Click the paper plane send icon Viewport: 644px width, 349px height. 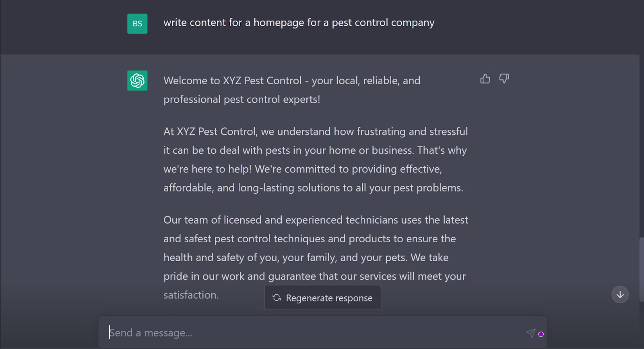click(530, 333)
